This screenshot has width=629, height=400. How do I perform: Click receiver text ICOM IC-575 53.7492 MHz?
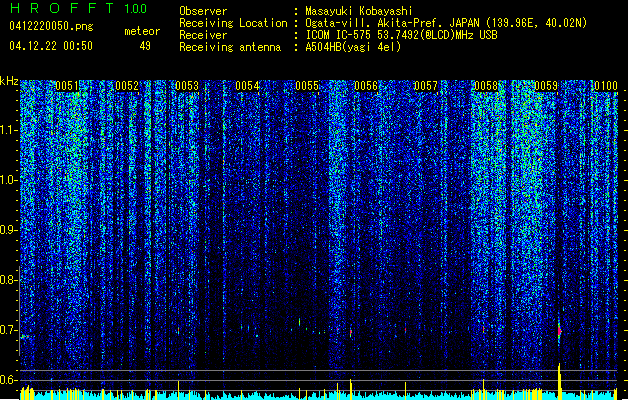(x=401, y=35)
